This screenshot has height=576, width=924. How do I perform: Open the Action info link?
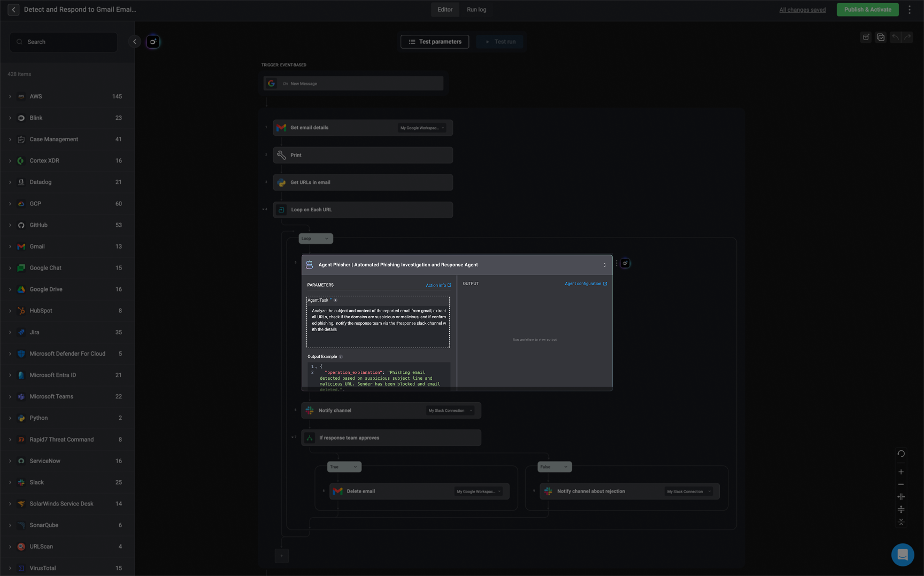(x=438, y=286)
